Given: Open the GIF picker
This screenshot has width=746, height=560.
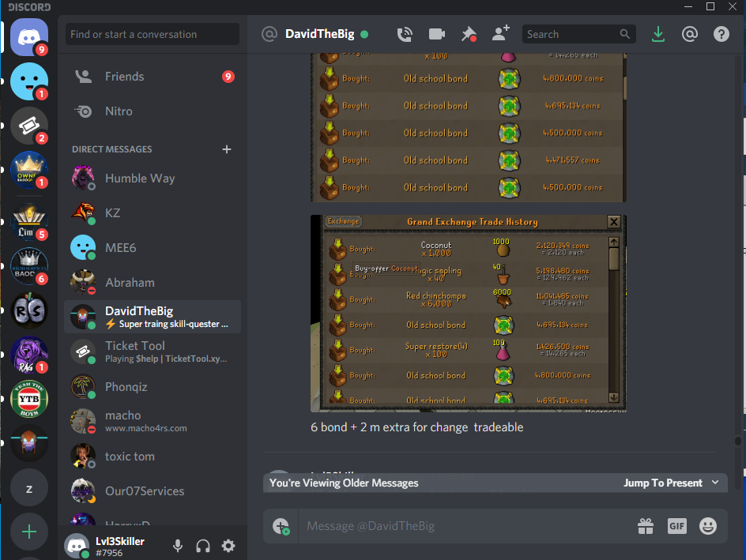Looking at the screenshot, I should point(677,526).
